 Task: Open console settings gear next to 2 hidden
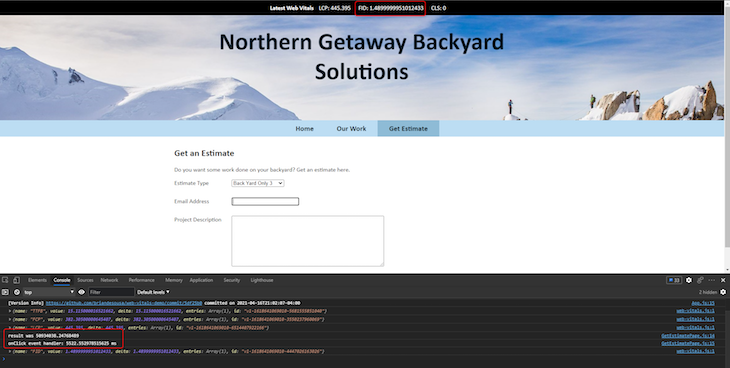coord(723,292)
